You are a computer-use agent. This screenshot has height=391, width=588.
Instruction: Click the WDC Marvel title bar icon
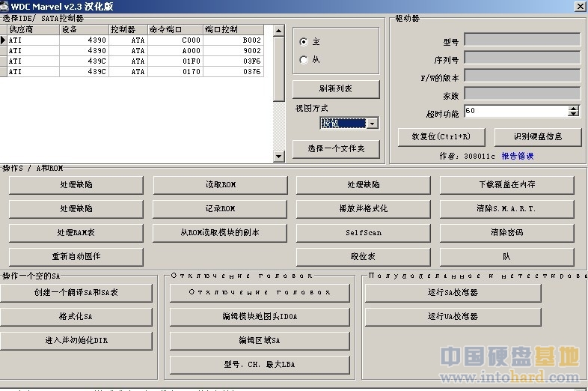[5, 6]
